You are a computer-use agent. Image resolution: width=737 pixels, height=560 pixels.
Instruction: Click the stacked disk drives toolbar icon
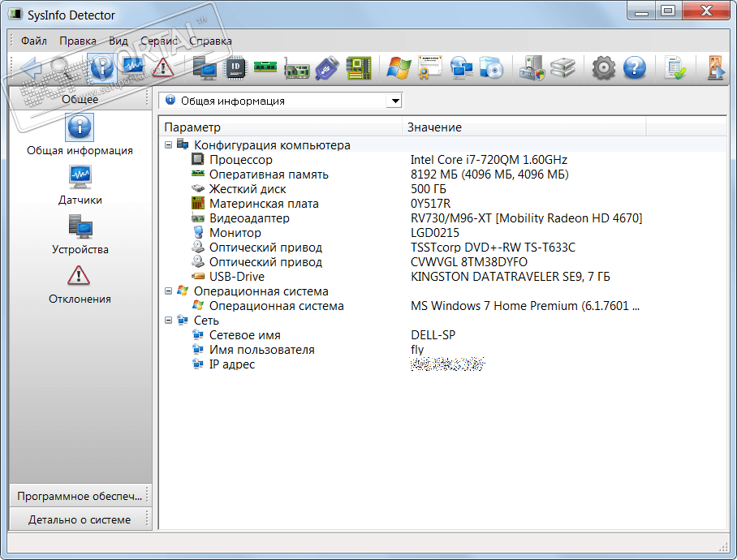563,68
